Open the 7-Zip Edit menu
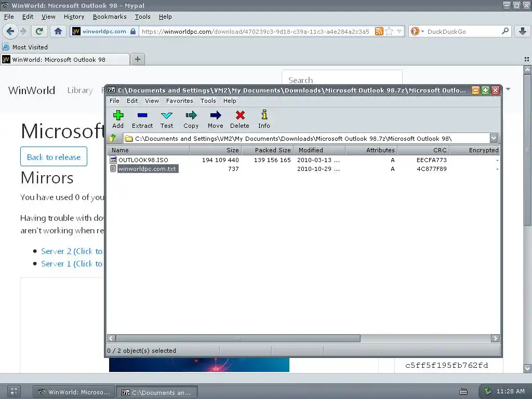Viewport: 532px width, 399px height. [132, 101]
